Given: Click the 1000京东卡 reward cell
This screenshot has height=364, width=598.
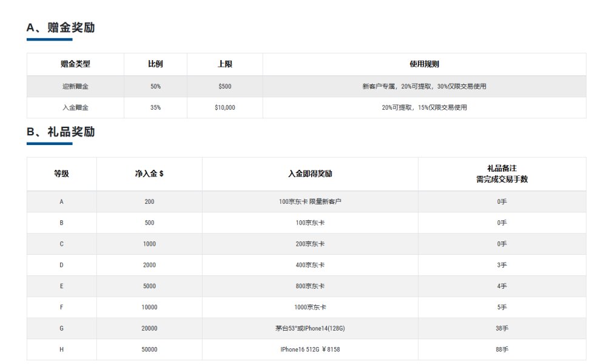Looking at the screenshot, I should (310, 308).
